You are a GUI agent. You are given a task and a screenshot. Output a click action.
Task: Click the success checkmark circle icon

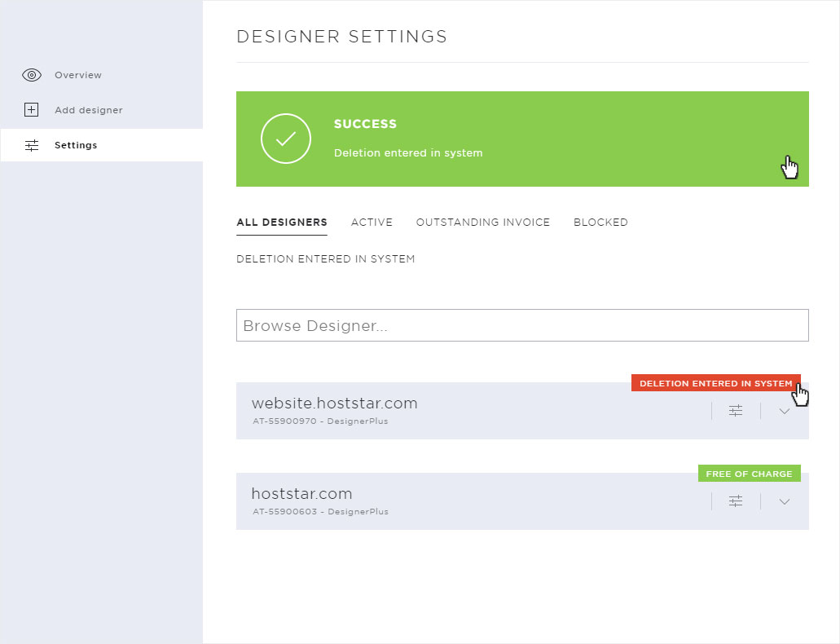pos(285,139)
